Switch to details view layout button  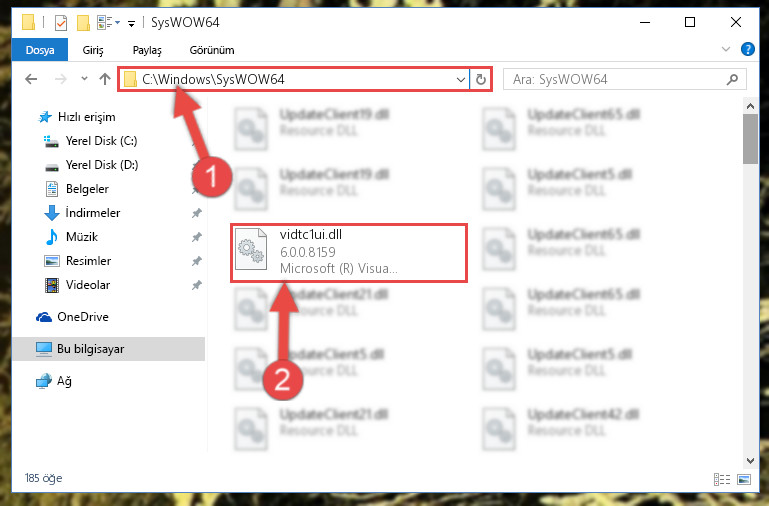point(721,479)
